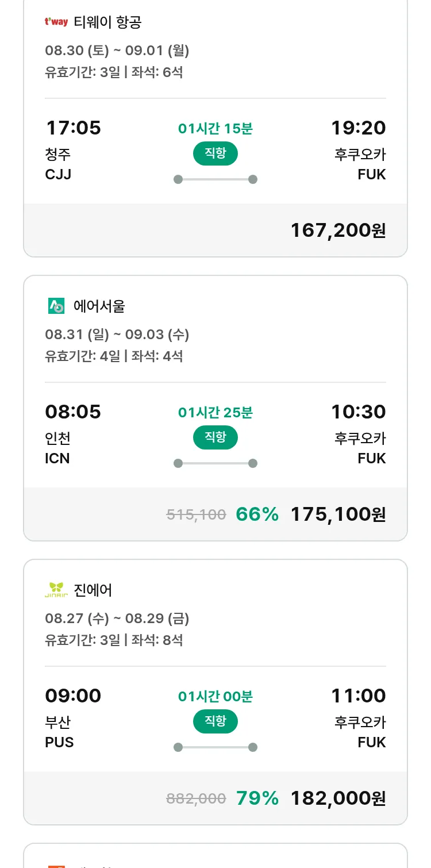Click the 17:05 Cheongju departure time

tap(73, 128)
